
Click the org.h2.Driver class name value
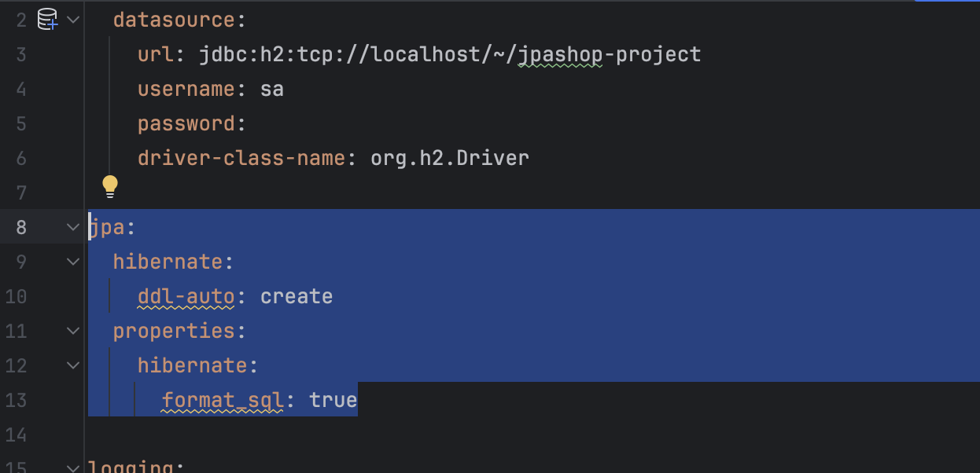tap(450, 158)
